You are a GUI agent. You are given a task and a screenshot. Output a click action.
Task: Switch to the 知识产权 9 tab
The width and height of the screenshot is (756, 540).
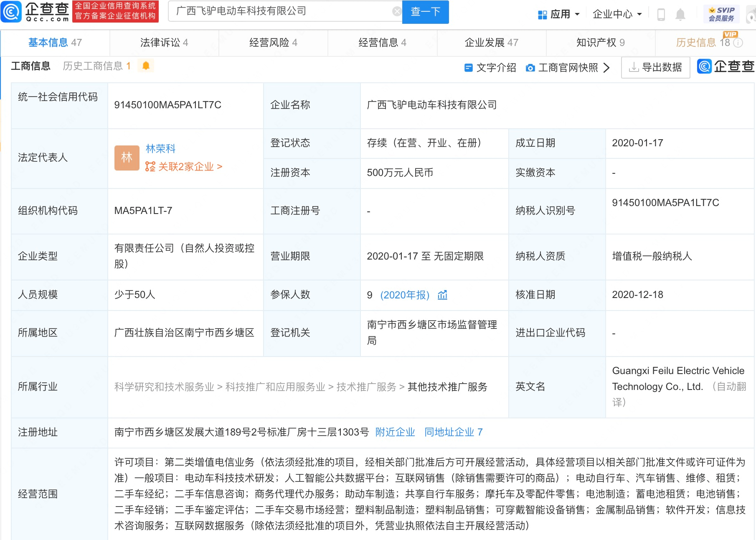[601, 43]
